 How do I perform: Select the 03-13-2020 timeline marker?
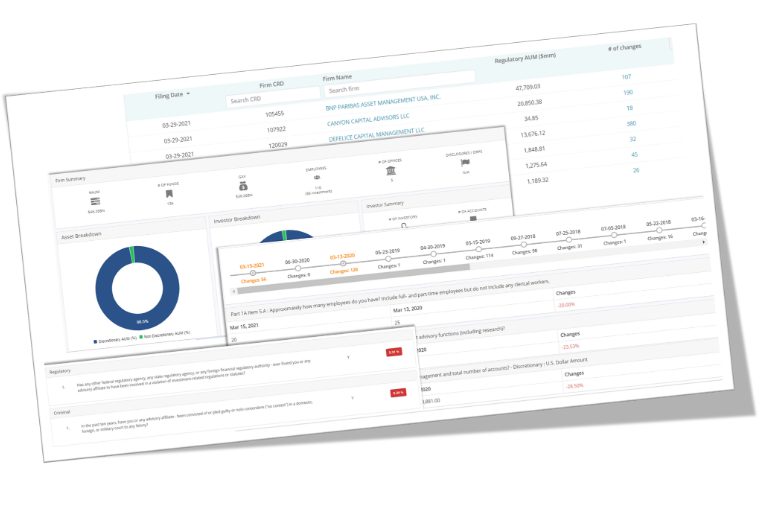pos(343,265)
